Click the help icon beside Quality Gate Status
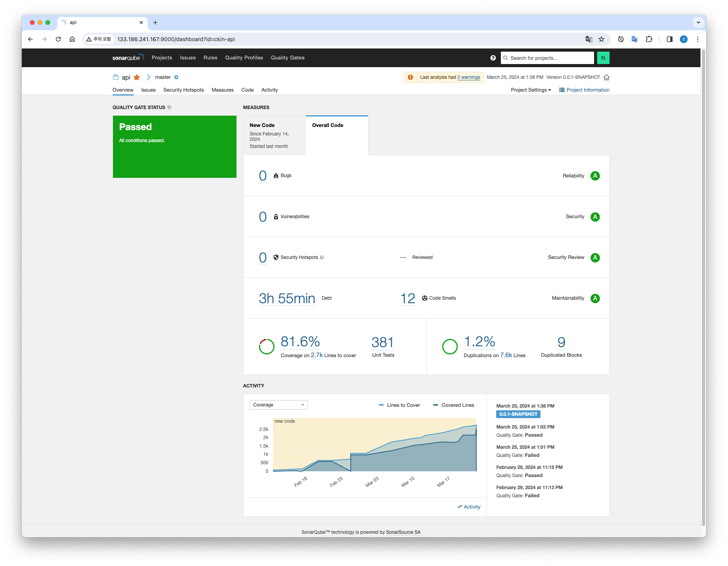 (x=169, y=108)
